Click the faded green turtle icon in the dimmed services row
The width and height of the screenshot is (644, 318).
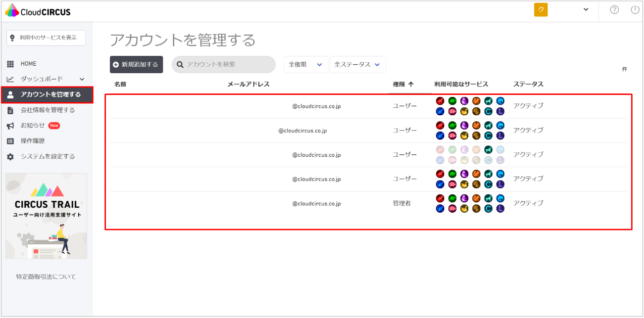pyautogui.click(x=452, y=150)
